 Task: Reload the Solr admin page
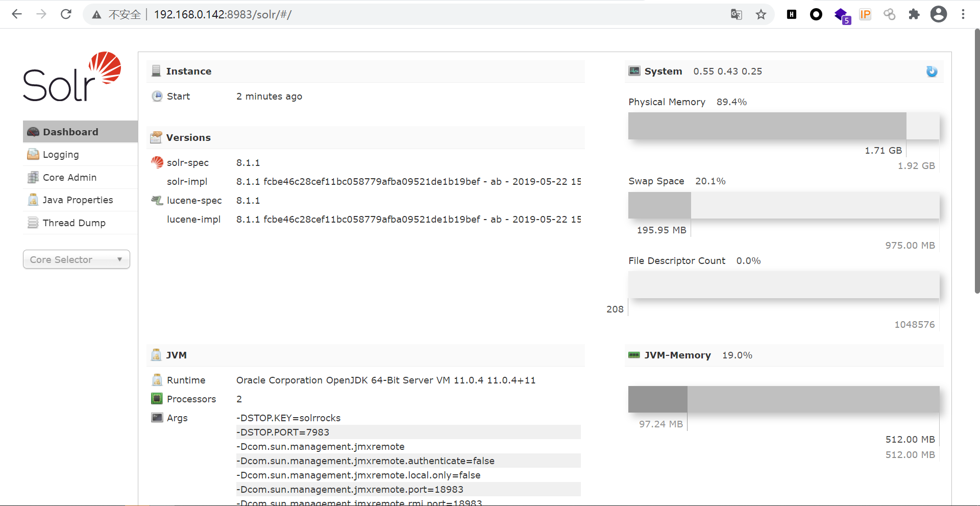click(66, 14)
